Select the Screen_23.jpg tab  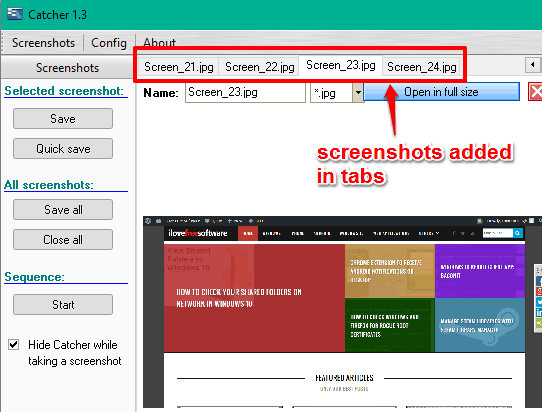(x=340, y=65)
